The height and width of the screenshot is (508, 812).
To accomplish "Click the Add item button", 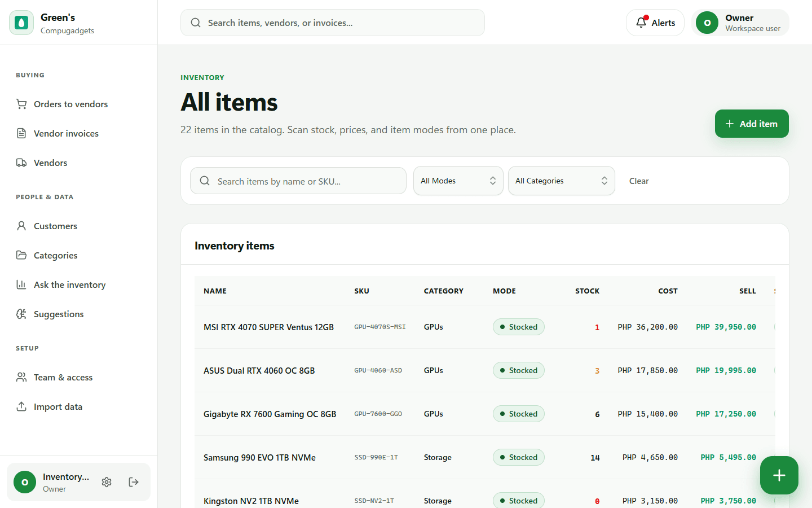I will [752, 124].
